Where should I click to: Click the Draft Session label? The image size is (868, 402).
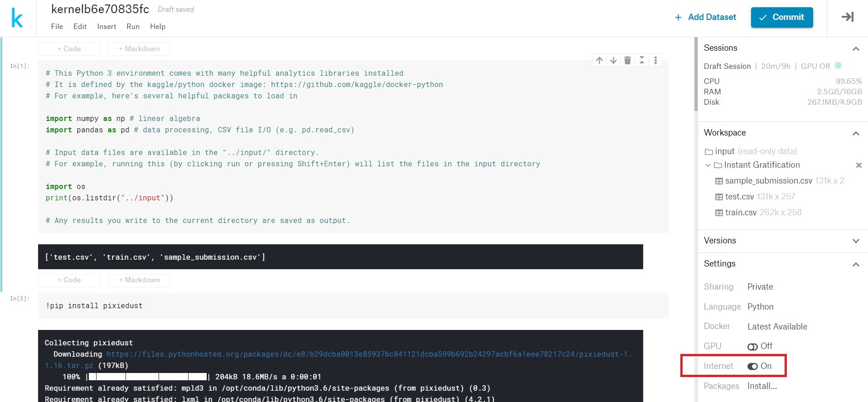pyautogui.click(x=727, y=67)
